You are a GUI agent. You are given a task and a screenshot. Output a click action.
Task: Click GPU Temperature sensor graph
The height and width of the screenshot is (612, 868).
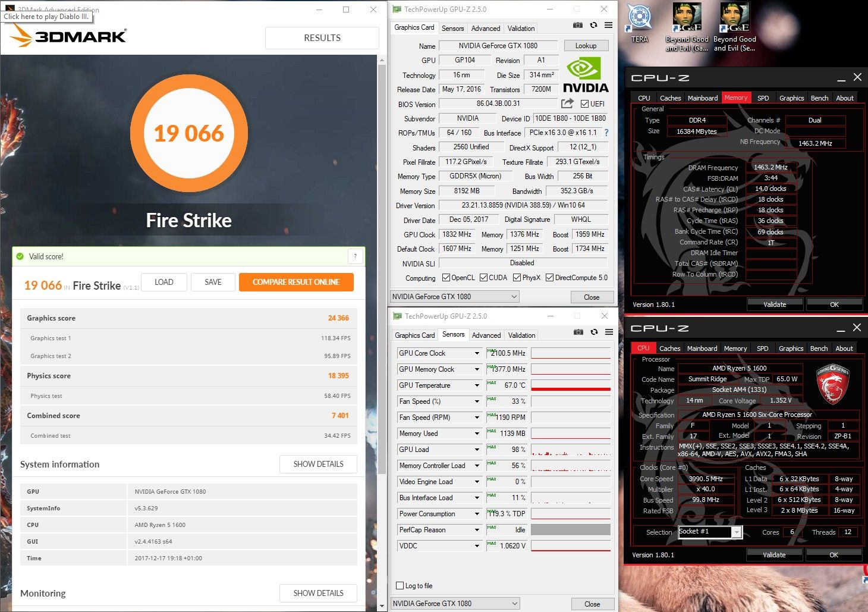571,385
